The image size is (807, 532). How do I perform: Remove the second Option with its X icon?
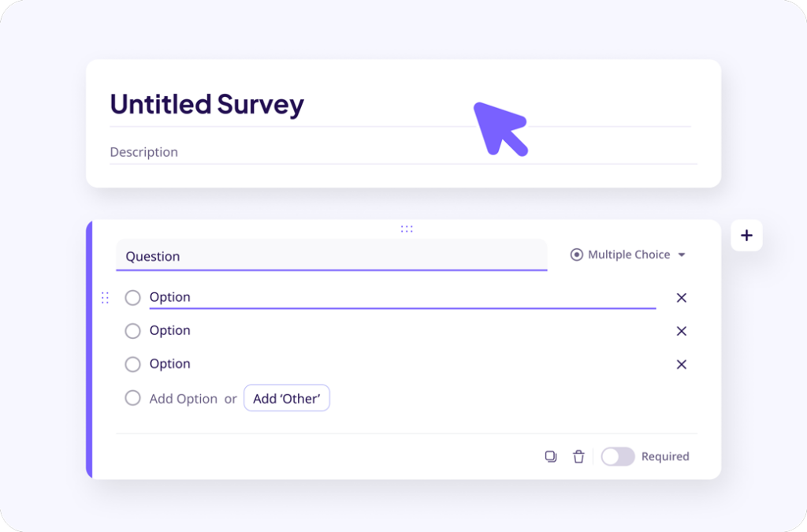(x=681, y=331)
